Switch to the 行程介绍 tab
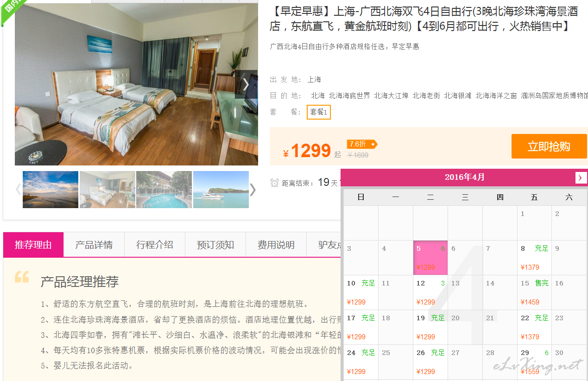This screenshot has height=381, width=588. 155,245
